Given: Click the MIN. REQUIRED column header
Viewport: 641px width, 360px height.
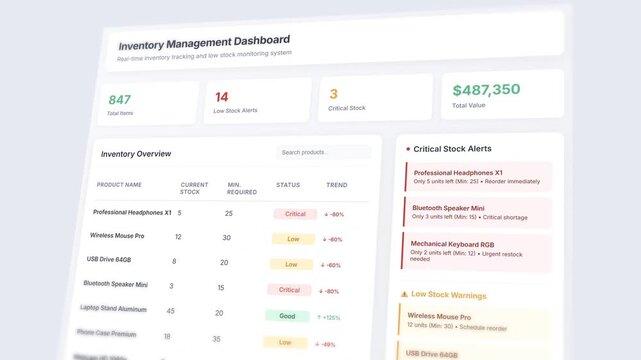Looking at the screenshot, I should tap(242, 188).
